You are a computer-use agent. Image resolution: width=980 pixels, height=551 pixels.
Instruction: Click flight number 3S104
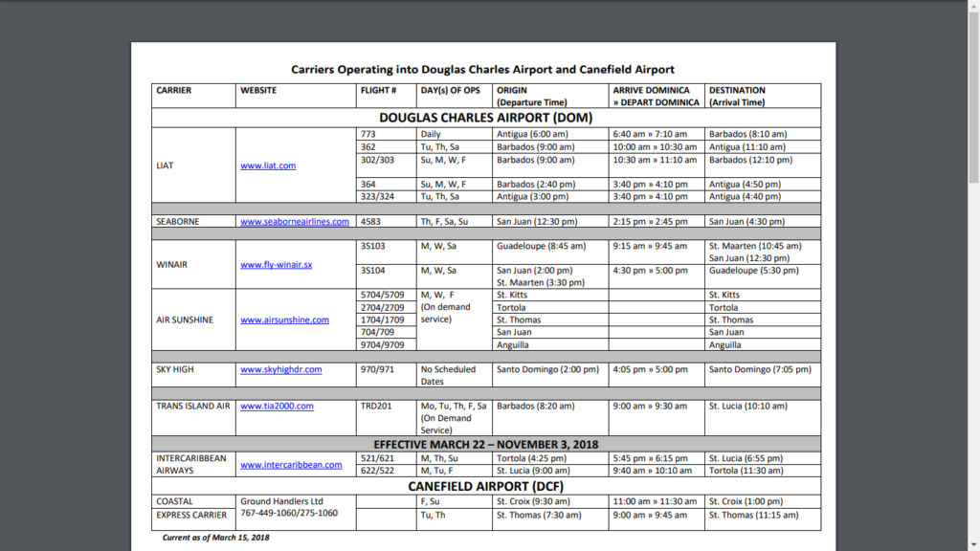(x=372, y=271)
